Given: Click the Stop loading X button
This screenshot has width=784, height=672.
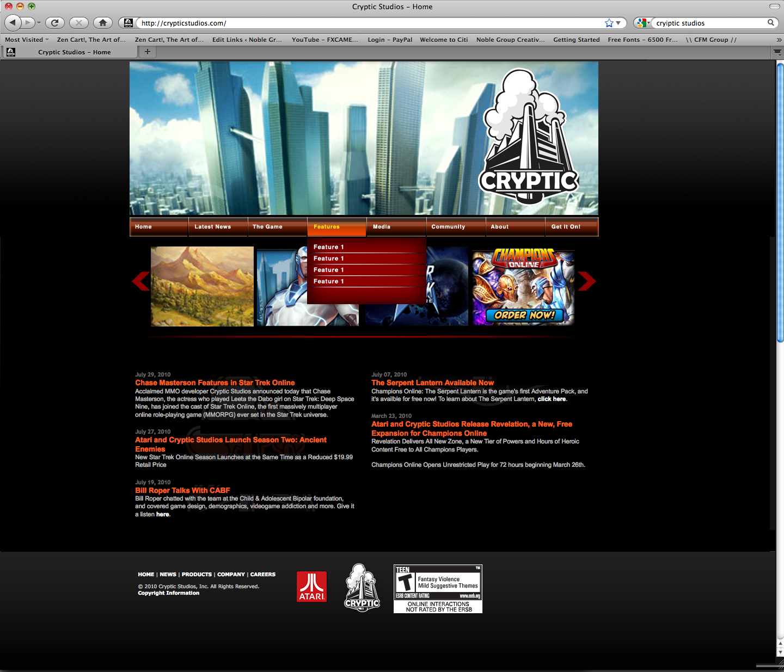Looking at the screenshot, I should (x=79, y=23).
